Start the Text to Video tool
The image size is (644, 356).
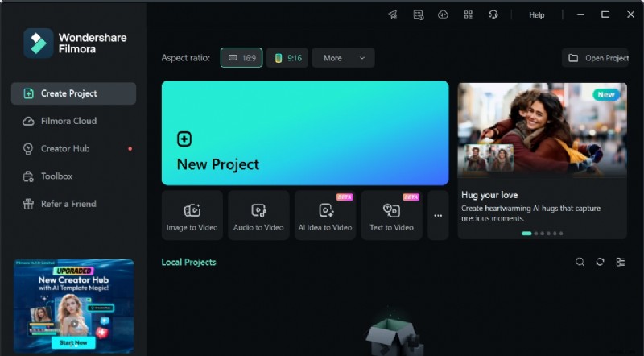tap(391, 215)
